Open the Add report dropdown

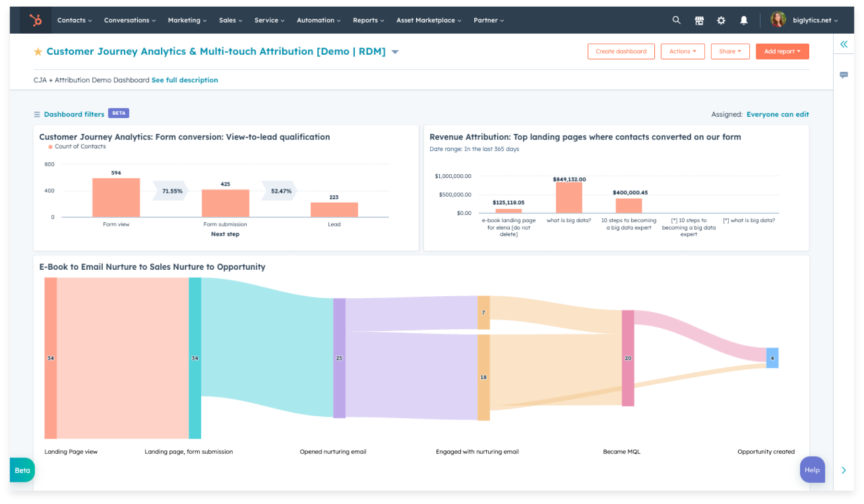point(782,51)
